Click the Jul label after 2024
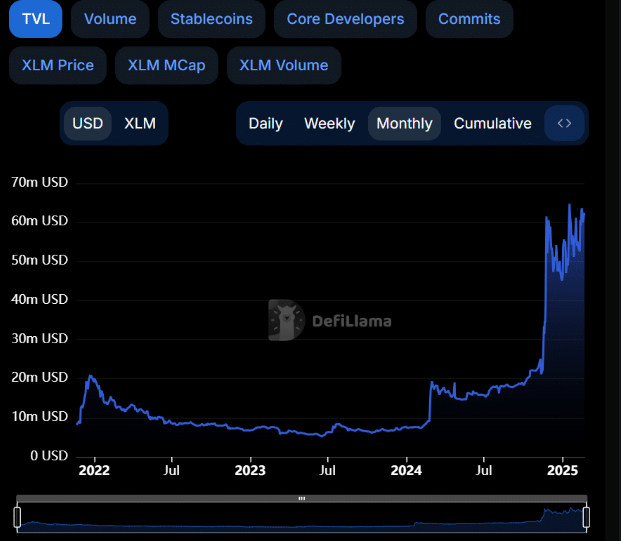This screenshot has width=621, height=541. [484, 471]
